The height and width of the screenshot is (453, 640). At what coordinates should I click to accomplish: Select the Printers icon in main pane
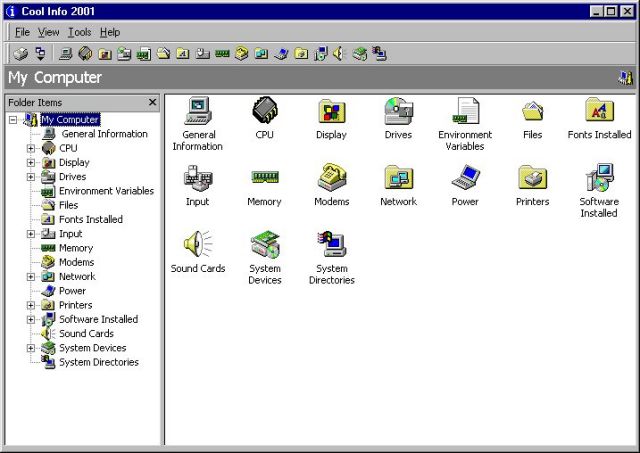(533, 177)
